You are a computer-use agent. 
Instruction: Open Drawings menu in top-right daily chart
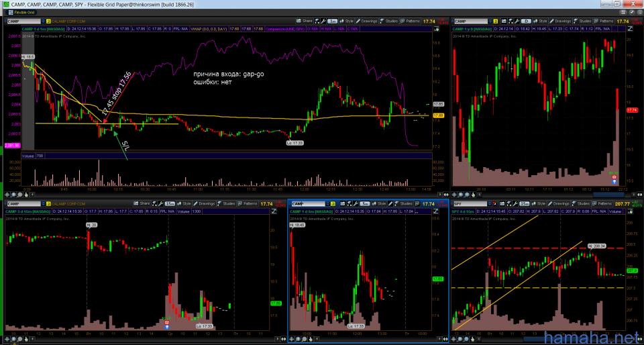pyautogui.click(x=560, y=21)
